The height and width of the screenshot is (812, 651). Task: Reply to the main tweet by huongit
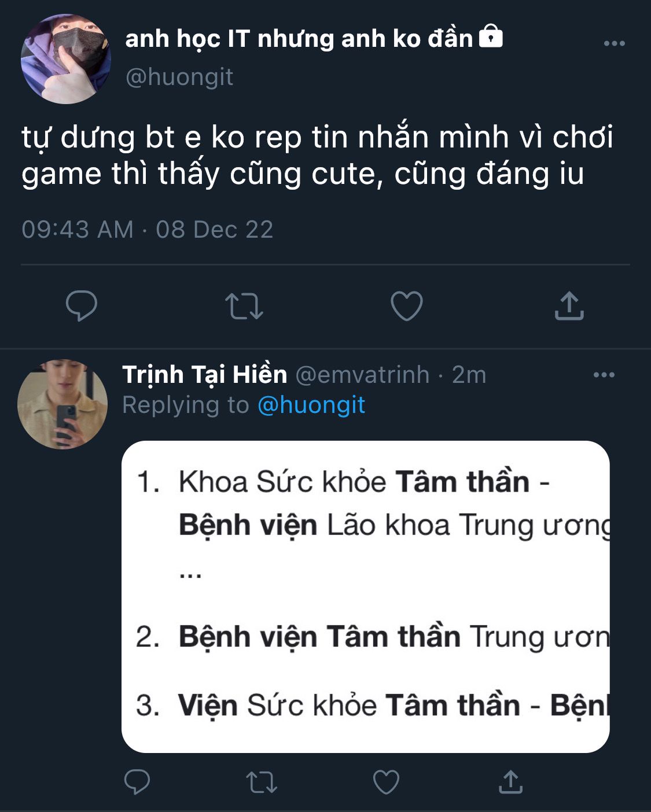pyautogui.click(x=82, y=306)
